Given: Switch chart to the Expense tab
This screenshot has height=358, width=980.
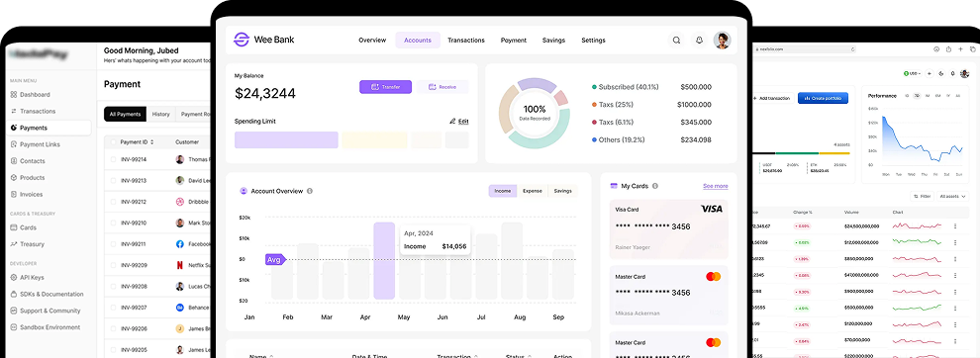Looking at the screenshot, I should tap(532, 191).
